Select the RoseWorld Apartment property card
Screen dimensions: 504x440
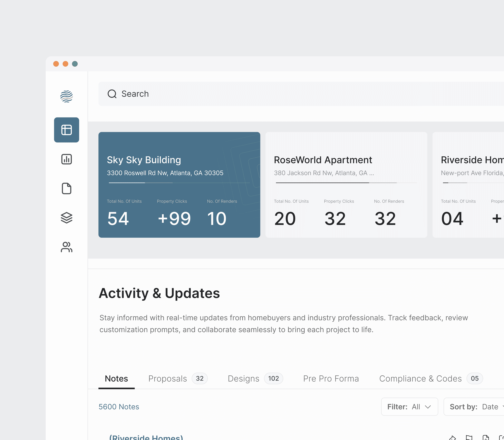point(346,185)
